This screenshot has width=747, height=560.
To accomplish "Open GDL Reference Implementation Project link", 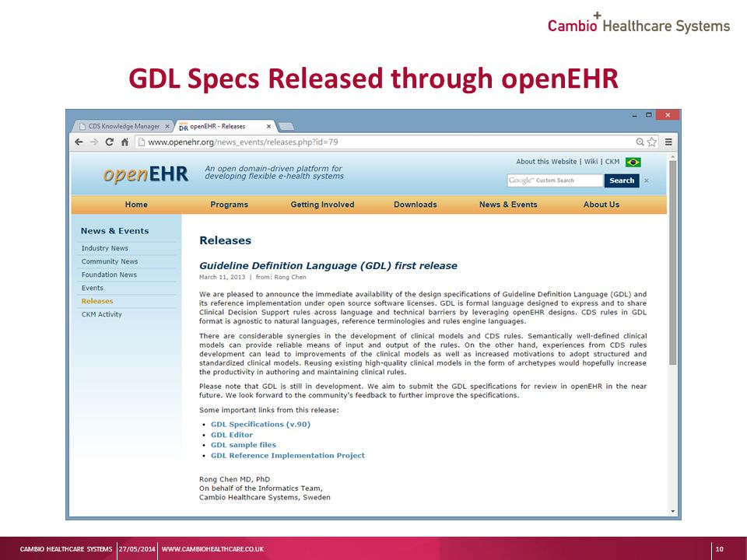I will (288, 455).
